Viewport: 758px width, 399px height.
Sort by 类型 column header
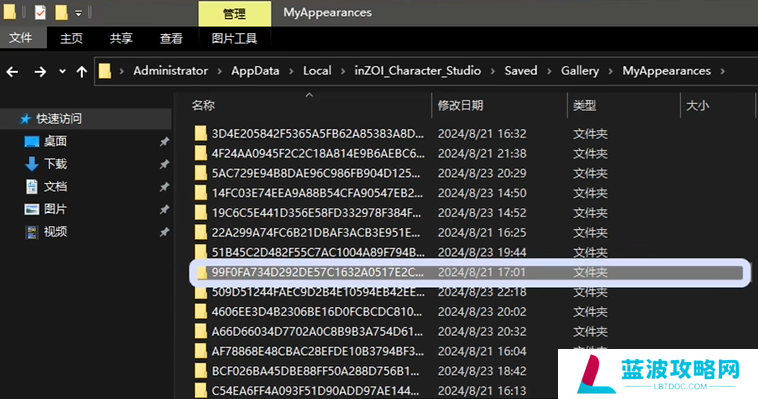pos(584,105)
